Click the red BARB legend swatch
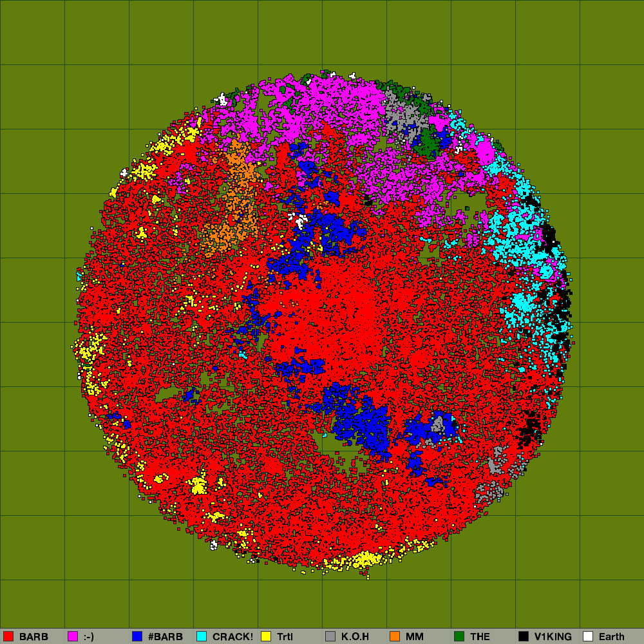644x644 pixels. (8, 636)
